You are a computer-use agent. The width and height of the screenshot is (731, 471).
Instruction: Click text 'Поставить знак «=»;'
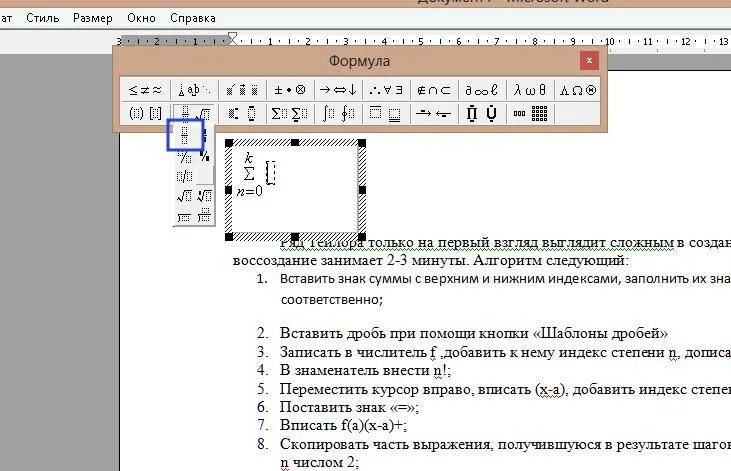tap(350, 407)
